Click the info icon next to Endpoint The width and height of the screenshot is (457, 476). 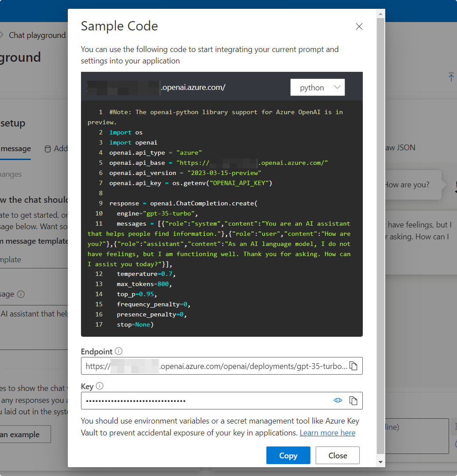[x=118, y=351]
